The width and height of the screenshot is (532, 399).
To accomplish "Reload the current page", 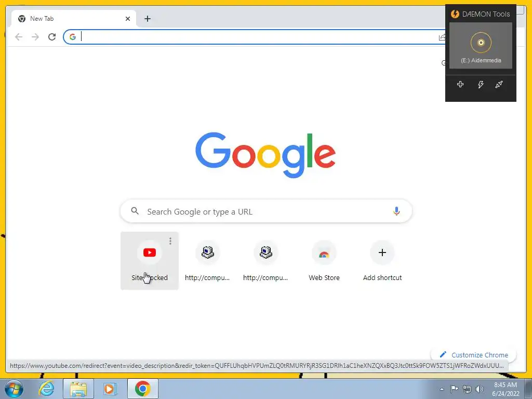I will tap(52, 37).
